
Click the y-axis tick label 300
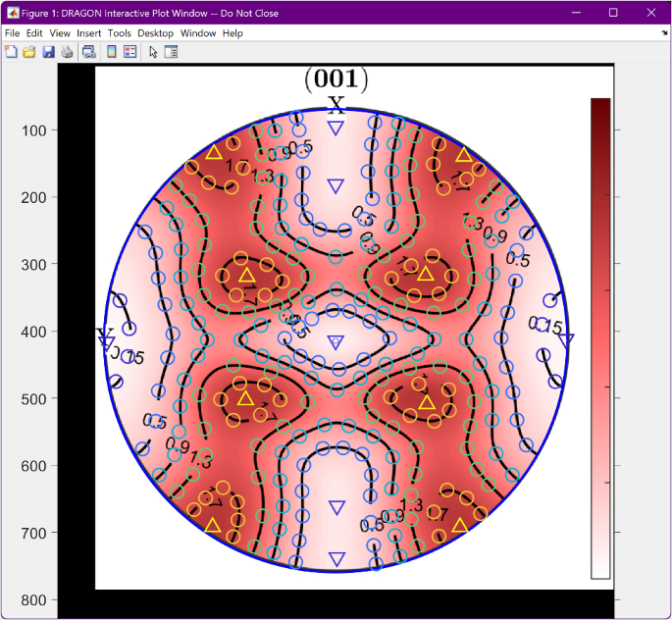coord(34,264)
